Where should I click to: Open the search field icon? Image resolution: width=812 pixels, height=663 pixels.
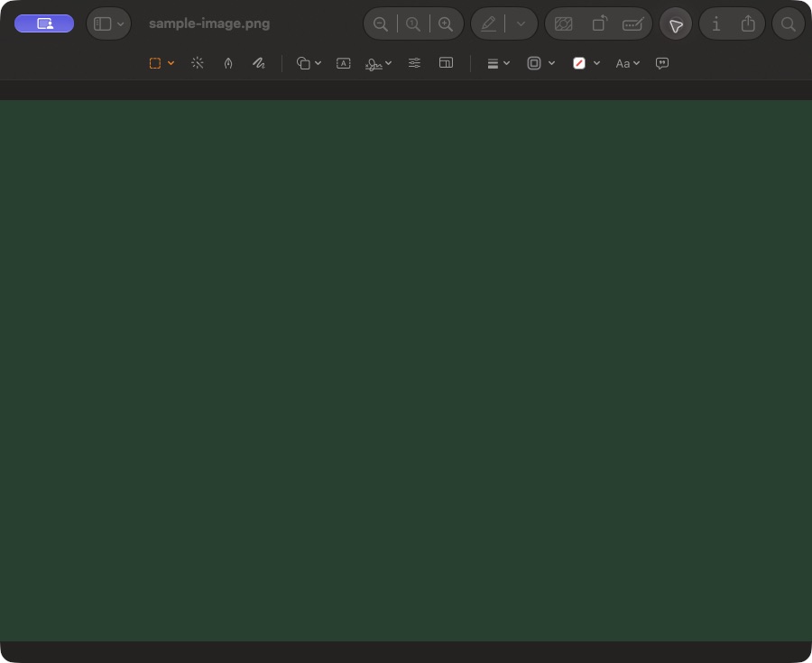point(789,23)
